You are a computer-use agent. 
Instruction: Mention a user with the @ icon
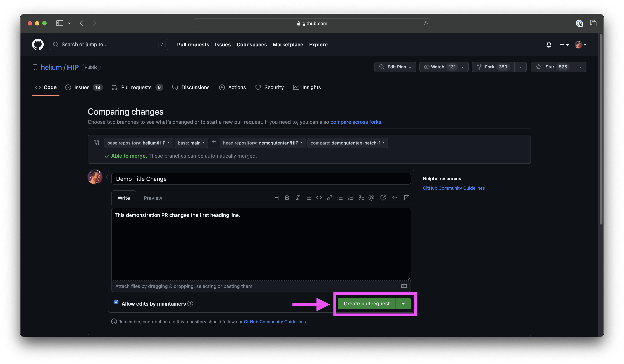[x=371, y=198]
